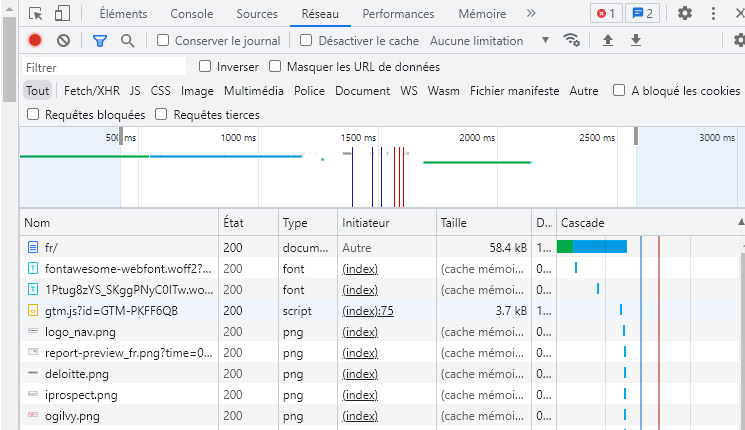
Task: Open DevTools settings gear icon
Action: tap(685, 14)
